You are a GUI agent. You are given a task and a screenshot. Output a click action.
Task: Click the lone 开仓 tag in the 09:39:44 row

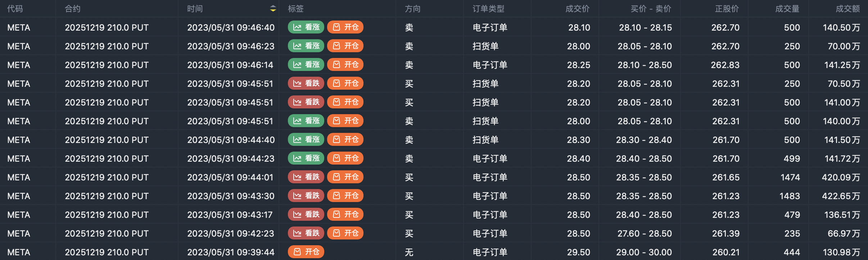306,252
